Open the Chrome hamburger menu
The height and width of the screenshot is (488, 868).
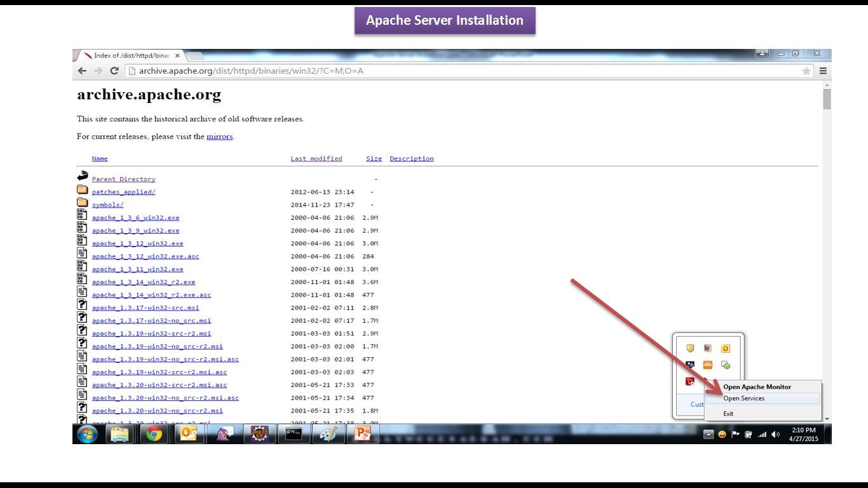coord(823,71)
